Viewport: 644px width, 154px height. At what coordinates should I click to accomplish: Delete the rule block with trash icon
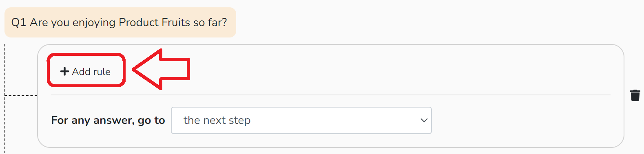tap(635, 95)
